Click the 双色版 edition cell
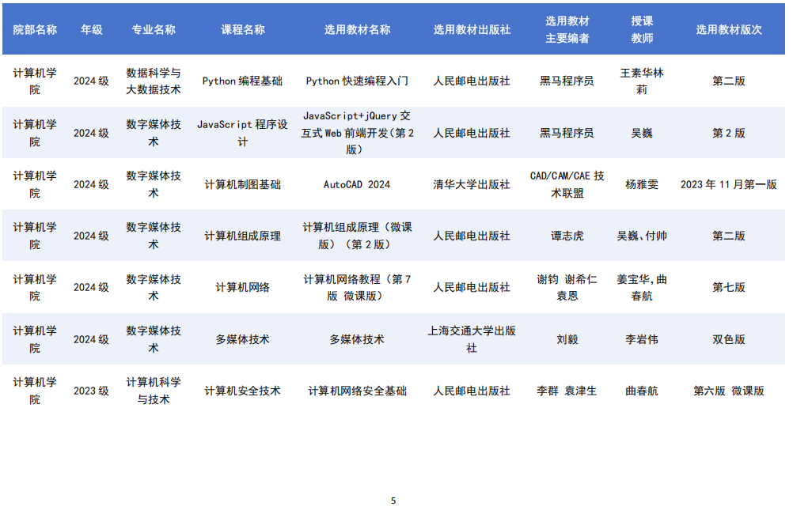The width and height of the screenshot is (812, 529). [729, 339]
